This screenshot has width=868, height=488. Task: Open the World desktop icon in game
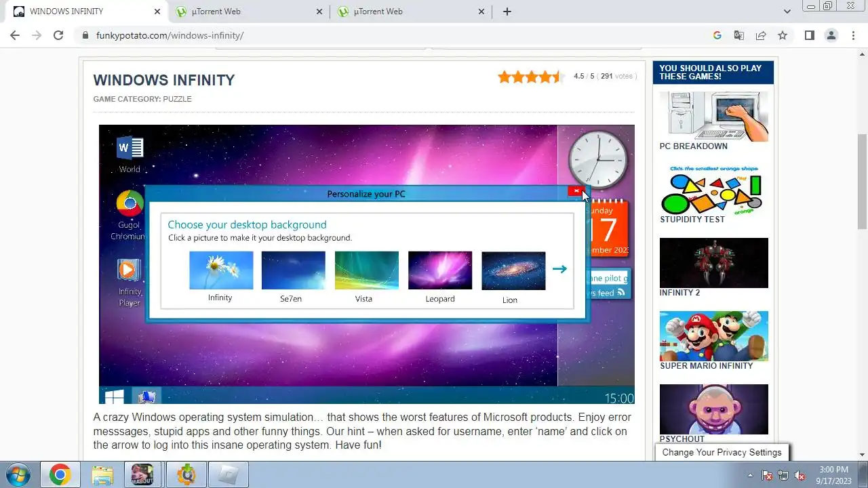[x=130, y=155]
